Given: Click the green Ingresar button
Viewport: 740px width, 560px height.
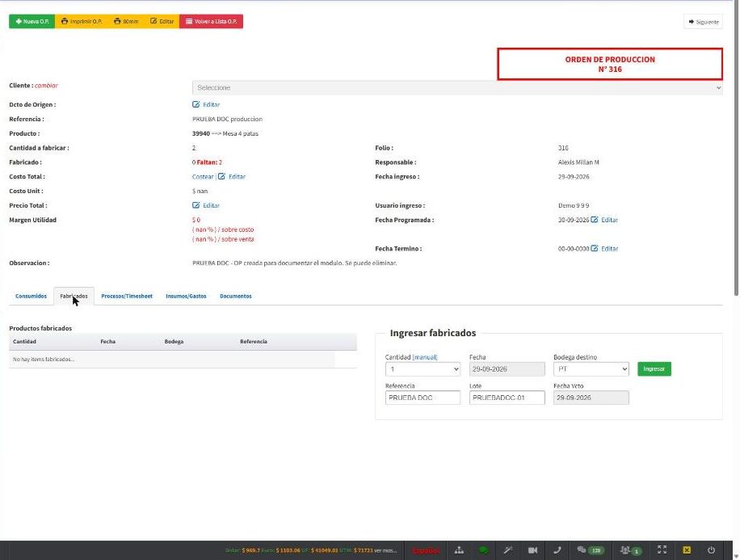Looking at the screenshot, I should (x=654, y=368).
